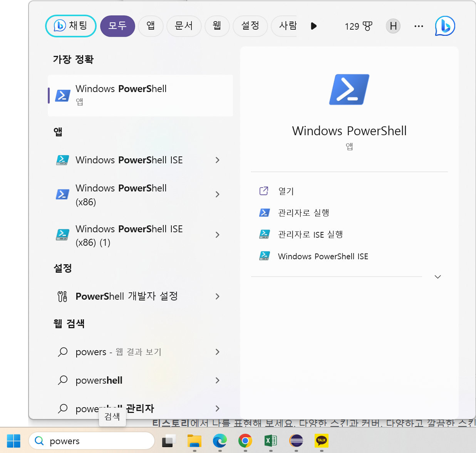
Task: Click the Windows PowerShell ISE (x86) (1) text
Action: point(129,235)
